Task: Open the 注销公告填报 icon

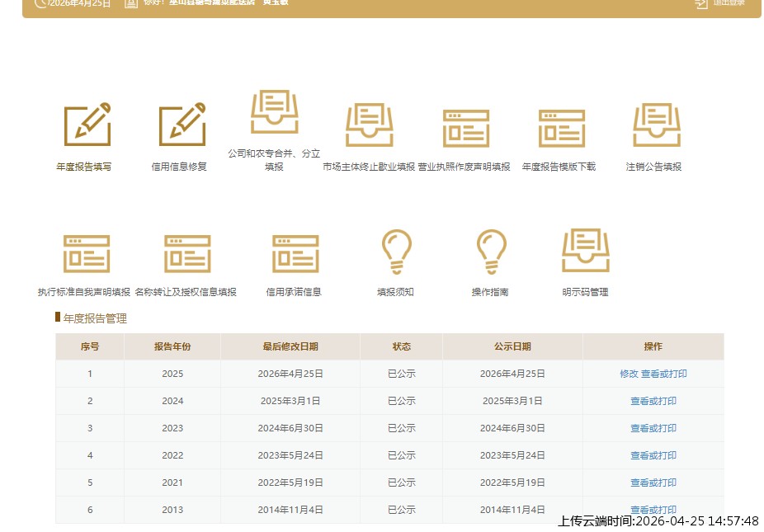Action: (655, 125)
